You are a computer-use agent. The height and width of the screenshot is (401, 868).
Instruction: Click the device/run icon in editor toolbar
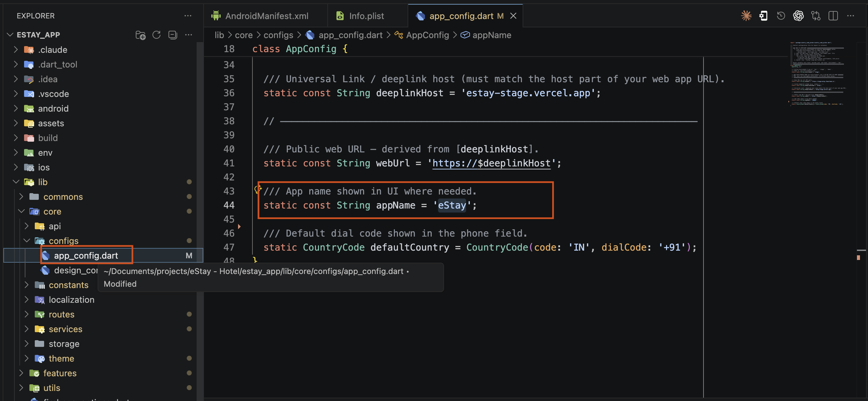pos(764,16)
